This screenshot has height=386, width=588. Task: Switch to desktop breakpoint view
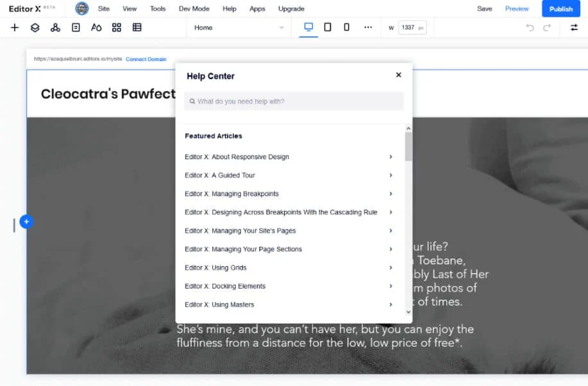tap(308, 28)
